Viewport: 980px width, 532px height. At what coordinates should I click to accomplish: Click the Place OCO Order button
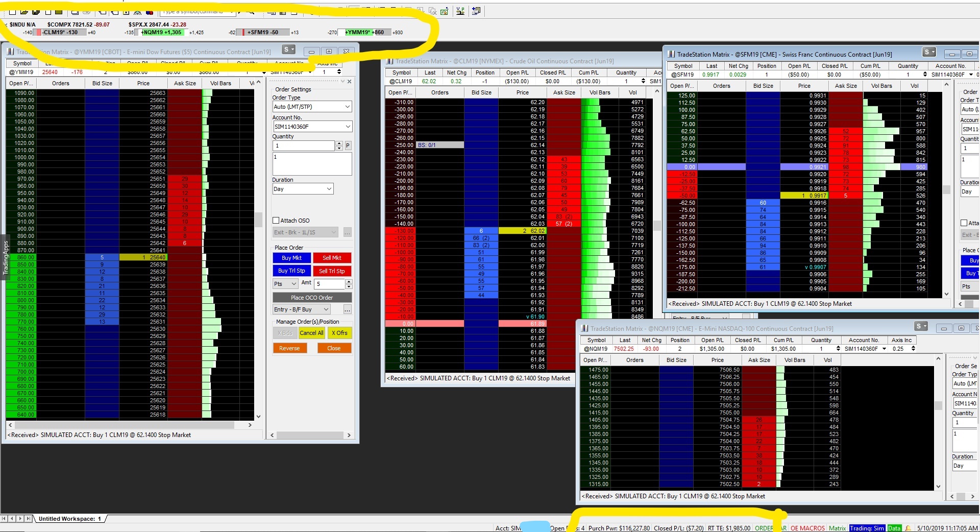[x=312, y=298]
